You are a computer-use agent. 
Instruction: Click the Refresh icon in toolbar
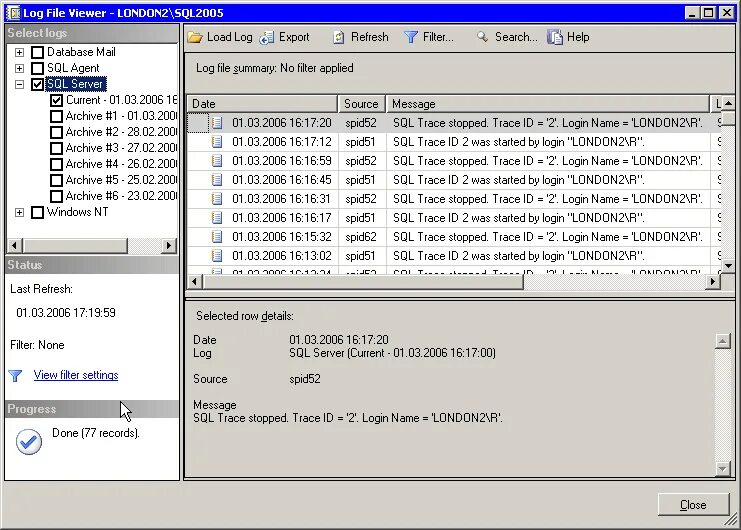338,37
